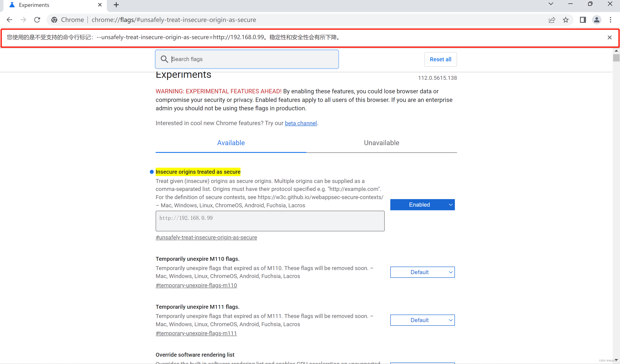Screen dimensions: 620x364
Task: Open the tab search chevron
Action: (551, 4)
